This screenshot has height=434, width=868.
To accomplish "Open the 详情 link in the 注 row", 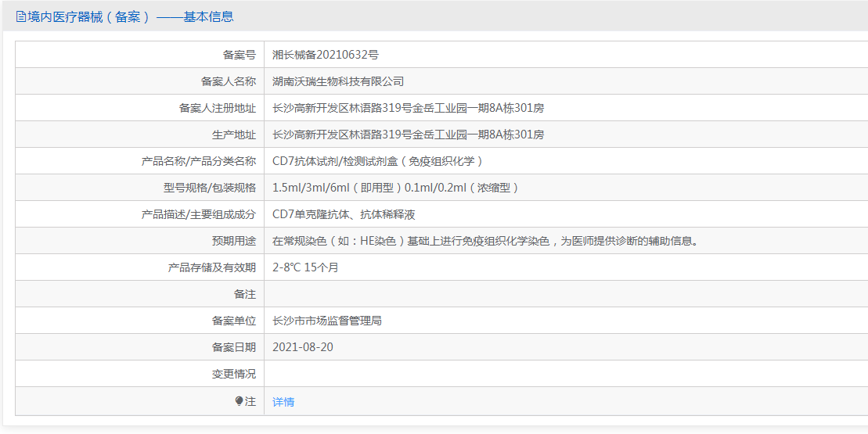I will point(283,402).
